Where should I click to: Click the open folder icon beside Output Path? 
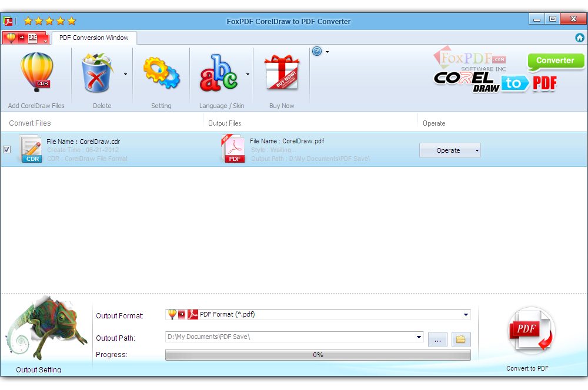click(x=461, y=339)
